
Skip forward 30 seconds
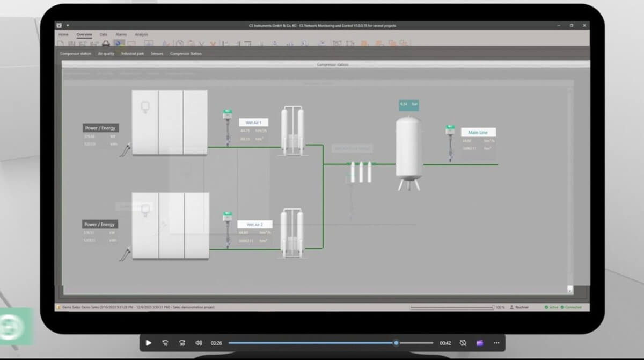[x=182, y=343]
